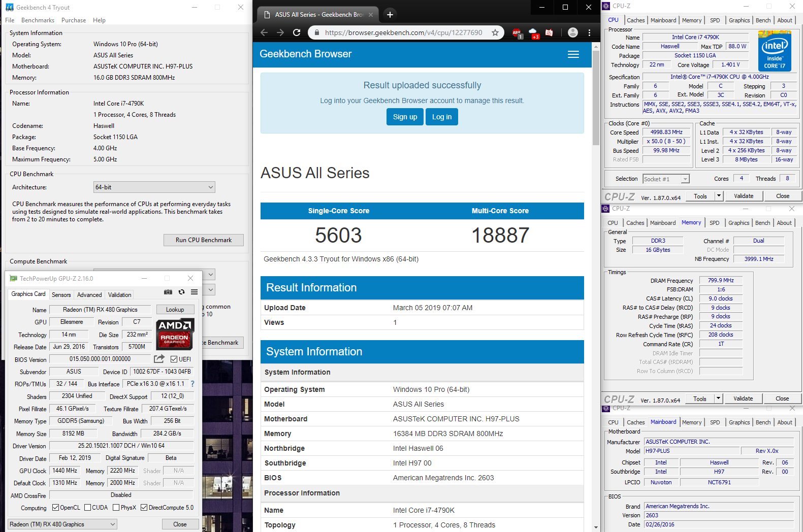Click the browser address bar URL
The height and width of the screenshot is (532, 803).
point(403,32)
